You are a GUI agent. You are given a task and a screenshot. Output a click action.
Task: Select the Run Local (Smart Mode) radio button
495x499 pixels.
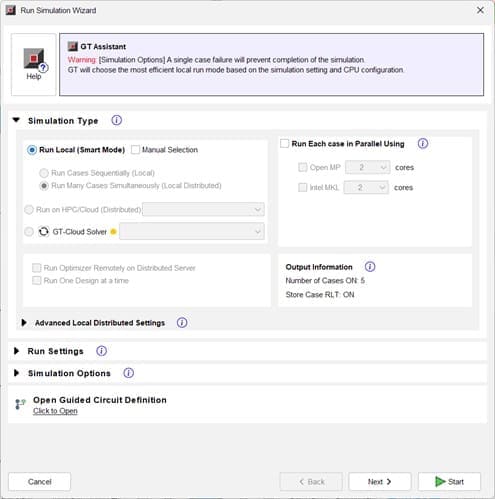tap(32, 150)
